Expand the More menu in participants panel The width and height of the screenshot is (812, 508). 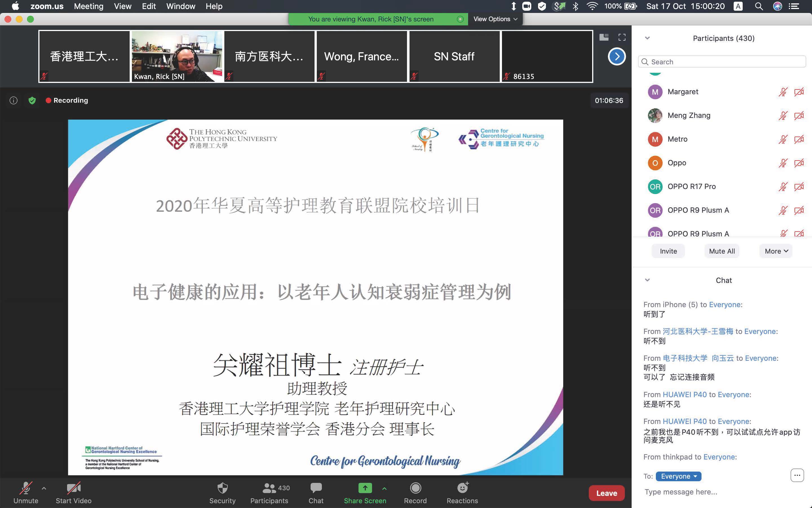point(776,251)
